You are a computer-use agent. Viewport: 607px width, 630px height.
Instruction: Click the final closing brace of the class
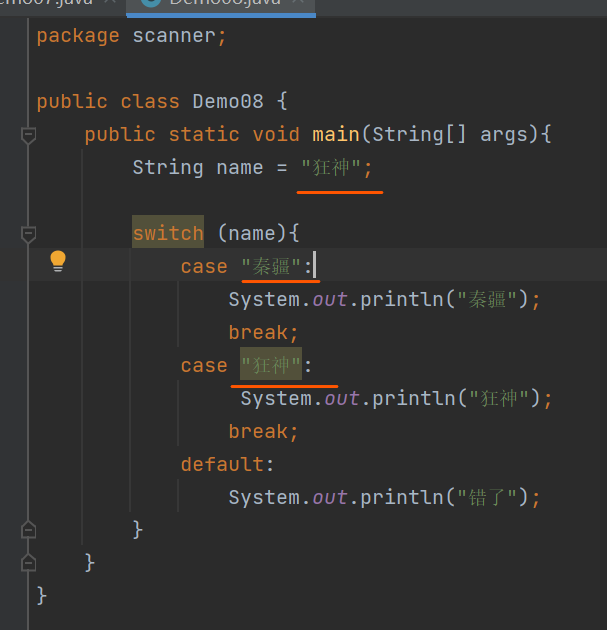(41, 595)
